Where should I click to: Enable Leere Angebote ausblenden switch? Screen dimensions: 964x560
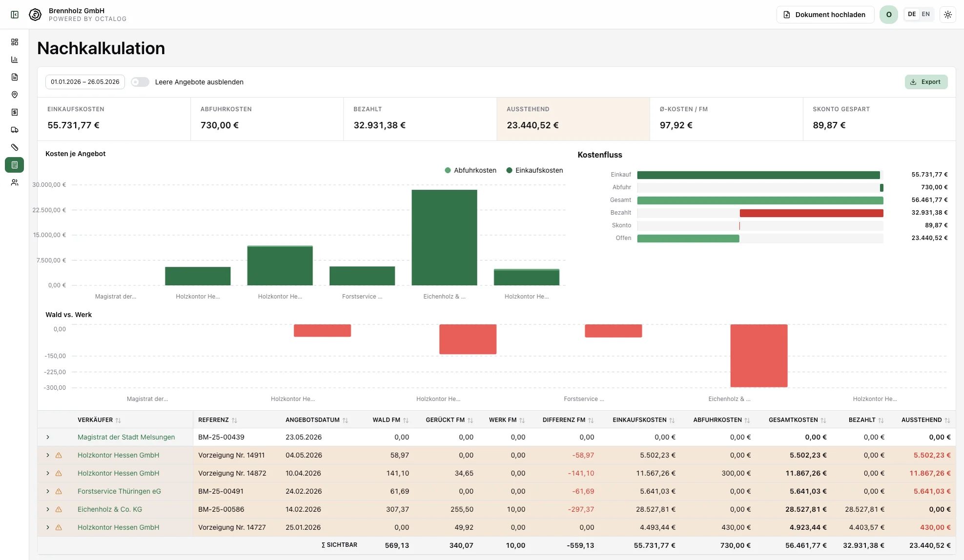(140, 82)
